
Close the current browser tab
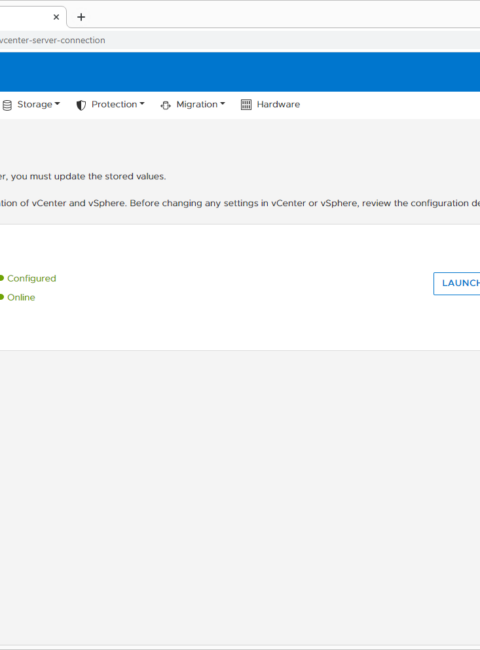[x=56, y=17]
